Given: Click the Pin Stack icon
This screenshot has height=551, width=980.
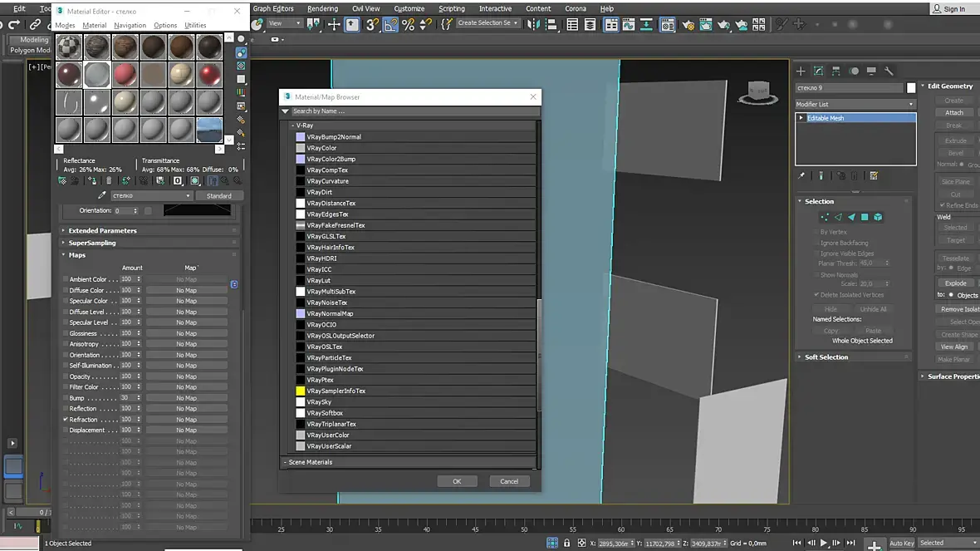Looking at the screenshot, I should coord(801,176).
